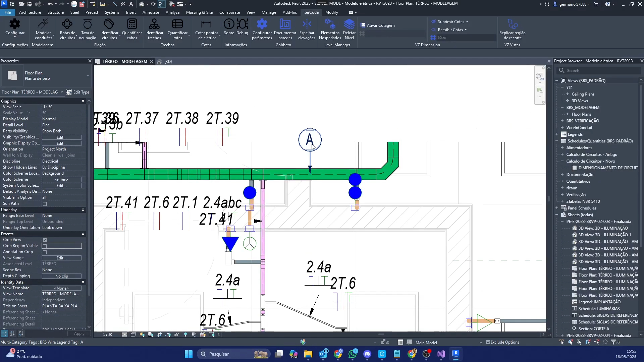Click the Edit Type button
Screen dimensions: 644x362
(78, 92)
